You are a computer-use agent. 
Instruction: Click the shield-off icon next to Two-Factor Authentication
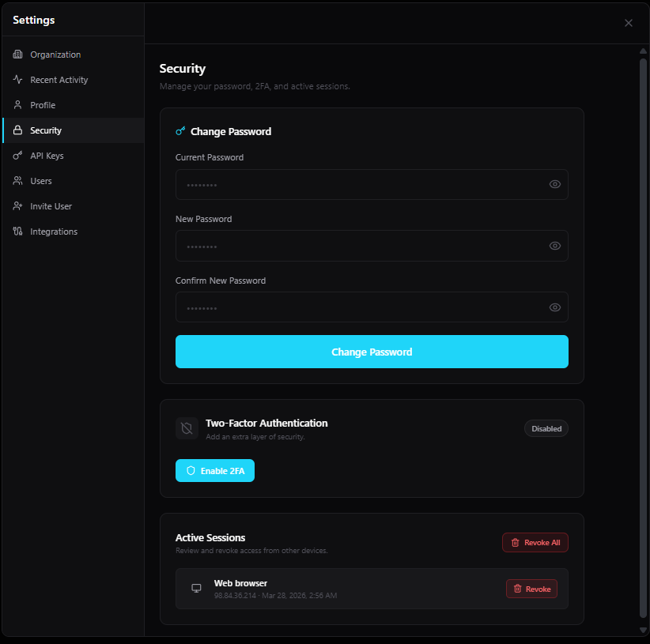(x=187, y=428)
